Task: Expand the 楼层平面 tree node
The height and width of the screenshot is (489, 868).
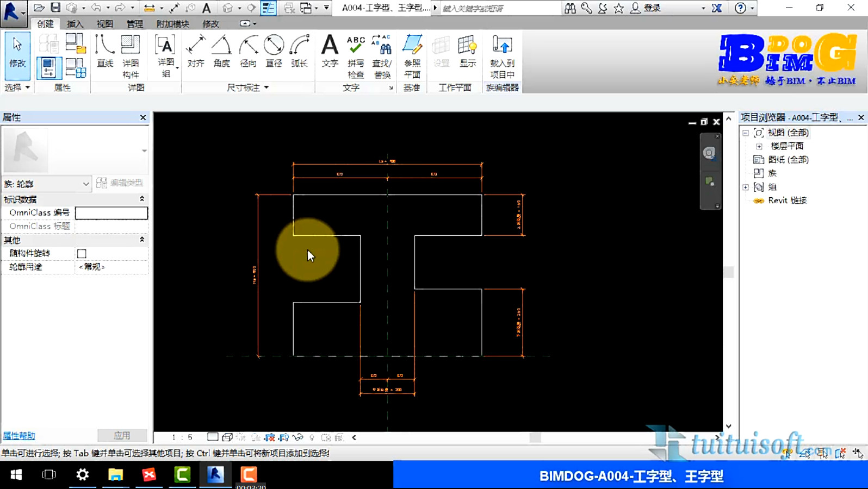Action: [x=759, y=146]
